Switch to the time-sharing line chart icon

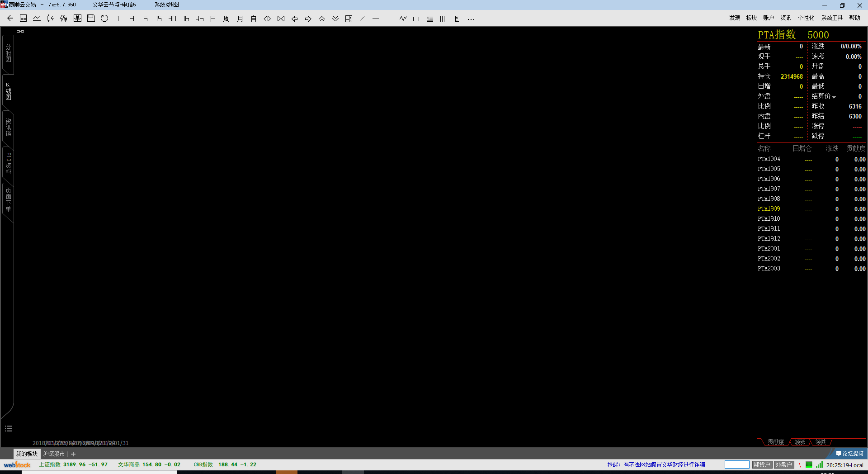(x=37, y=19)
